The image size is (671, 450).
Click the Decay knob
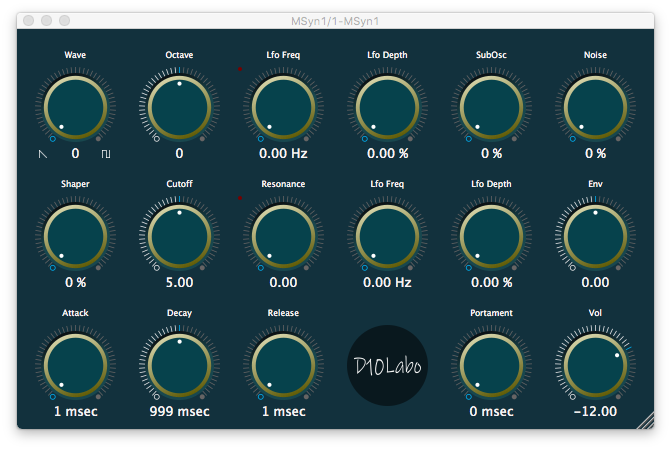coord(179,366)
